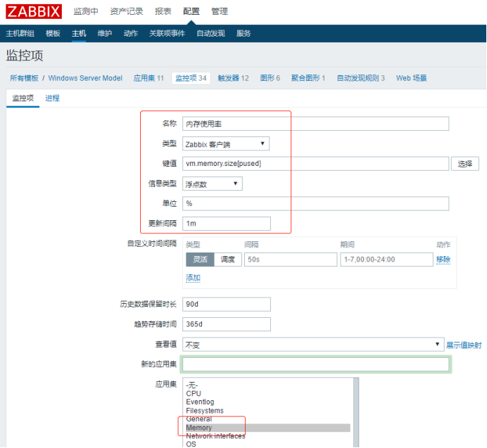Viewport: 487px width, 448px height.
Task: Open 监控项 34 link
Action: click(x=191, y=78)
